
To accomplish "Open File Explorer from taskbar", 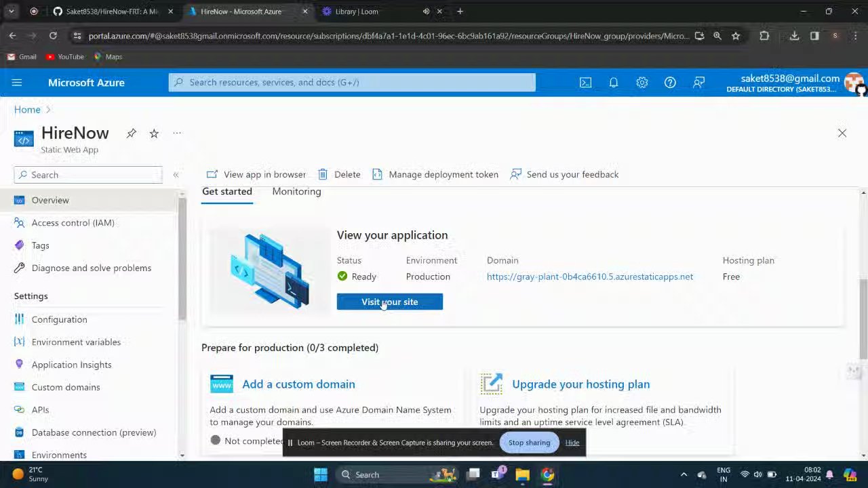I will point(522,474).
